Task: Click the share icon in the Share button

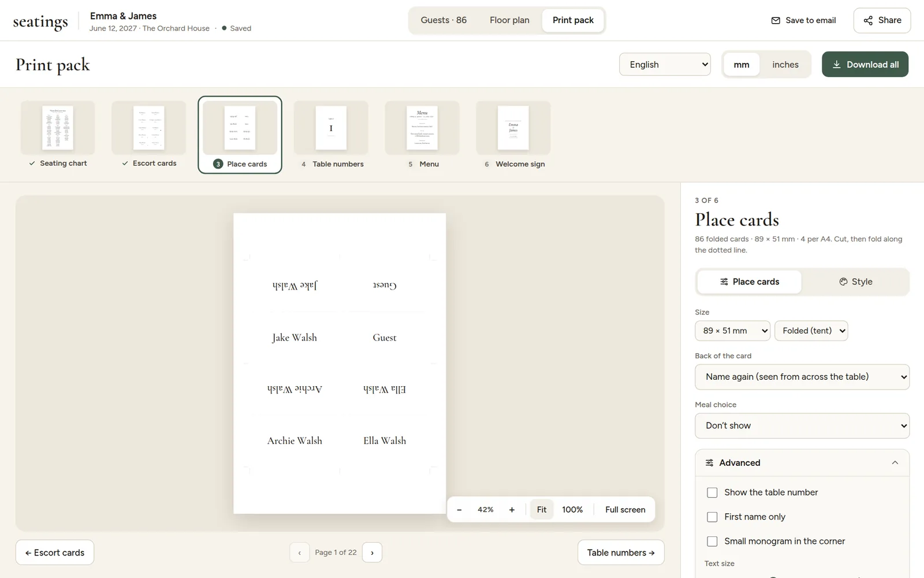Action: click(868, 20)
